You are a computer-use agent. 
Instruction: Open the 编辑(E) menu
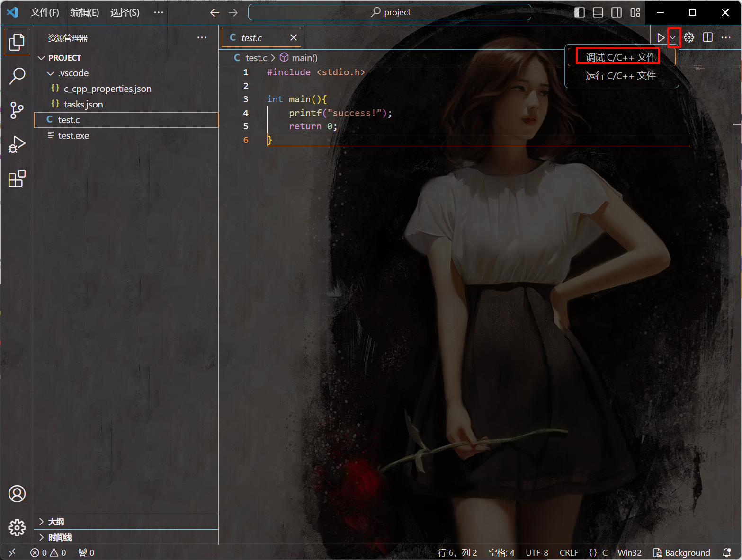coord(85,12)
